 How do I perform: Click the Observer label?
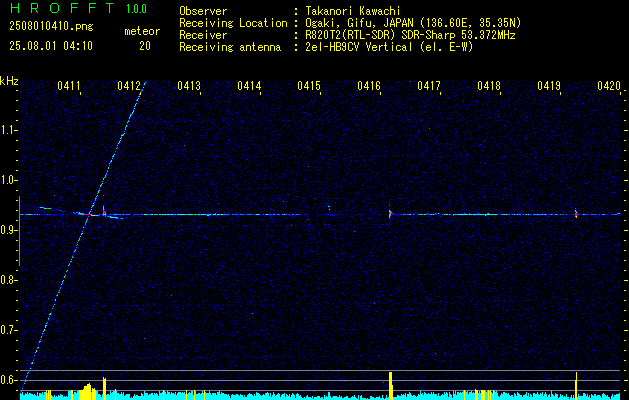click(x=203, y=11)
